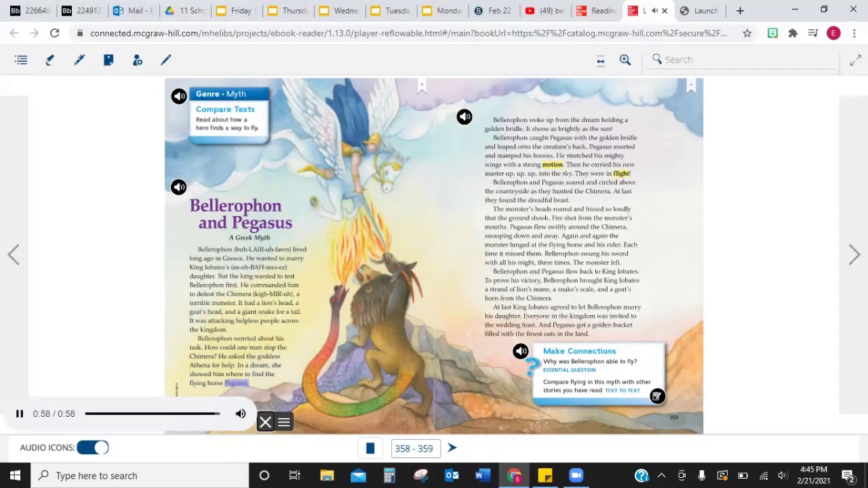Open the Make Connections note icon
Screen dimensions: 868x488
(657, 396)
